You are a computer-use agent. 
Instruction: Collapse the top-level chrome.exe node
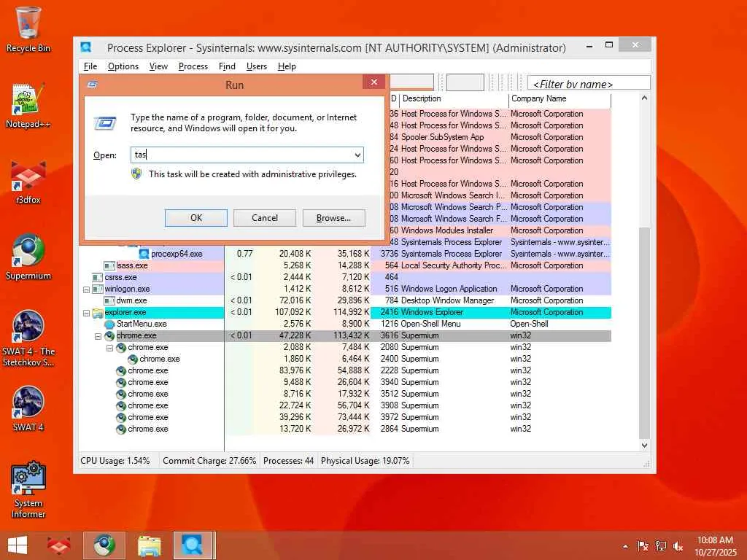[x=98, y=336]
